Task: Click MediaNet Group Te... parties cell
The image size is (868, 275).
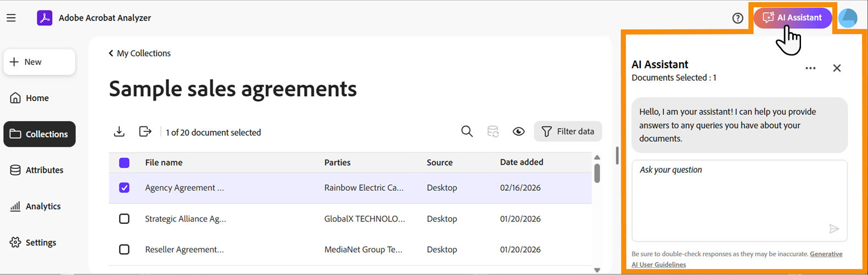Action: click(363, 250)
